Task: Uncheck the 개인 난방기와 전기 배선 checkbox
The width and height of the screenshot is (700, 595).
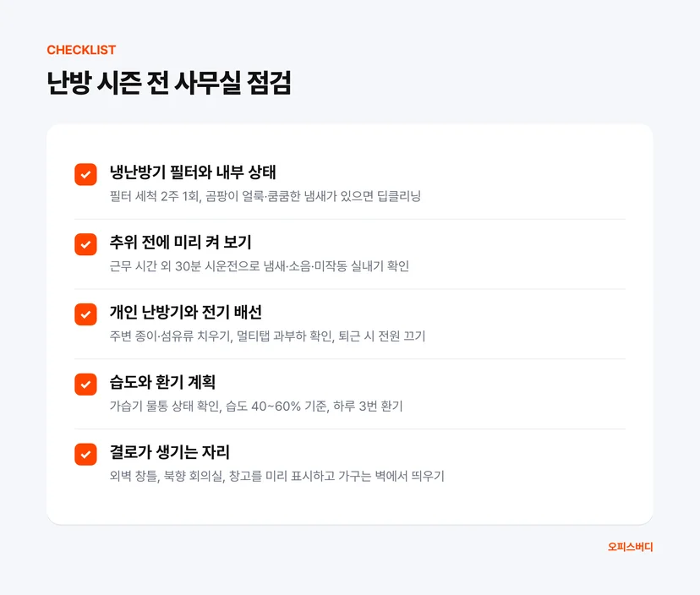Action: pos(85,314)
